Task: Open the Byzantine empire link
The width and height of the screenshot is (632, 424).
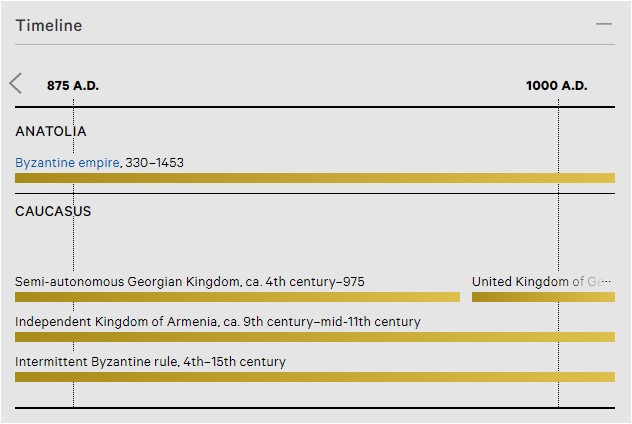Action: pos(67,163)
